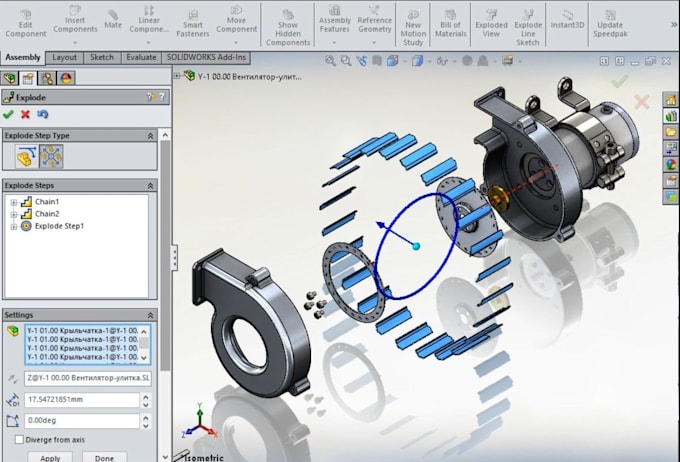
Task: Expand Explode Step1 node
Action: (x=13, y=226)
